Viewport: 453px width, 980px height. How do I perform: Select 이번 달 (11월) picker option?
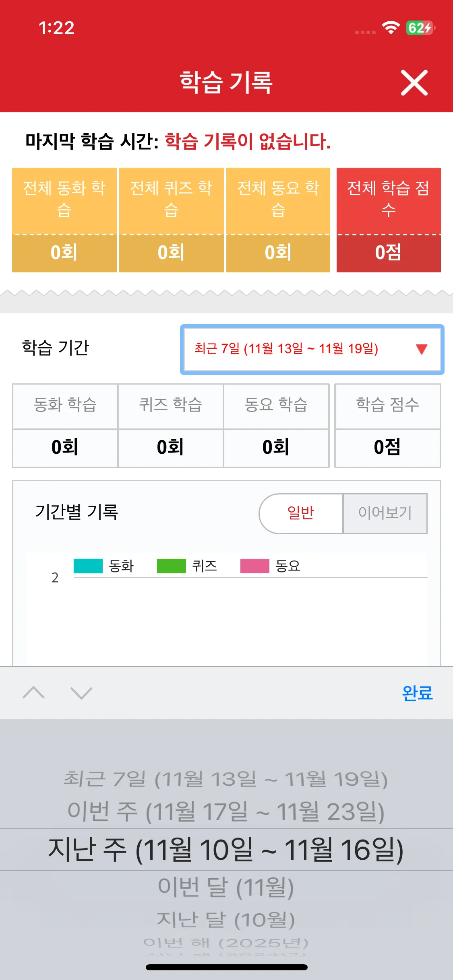click(226, 887)
